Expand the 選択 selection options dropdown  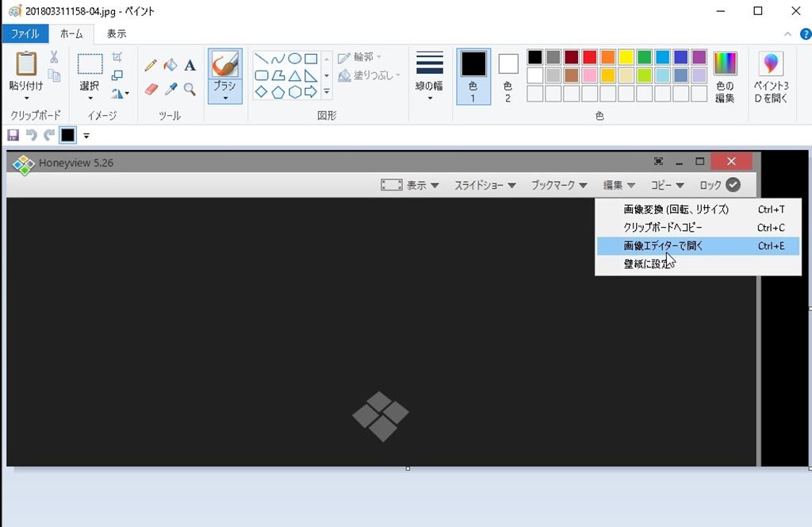[90, 98]
